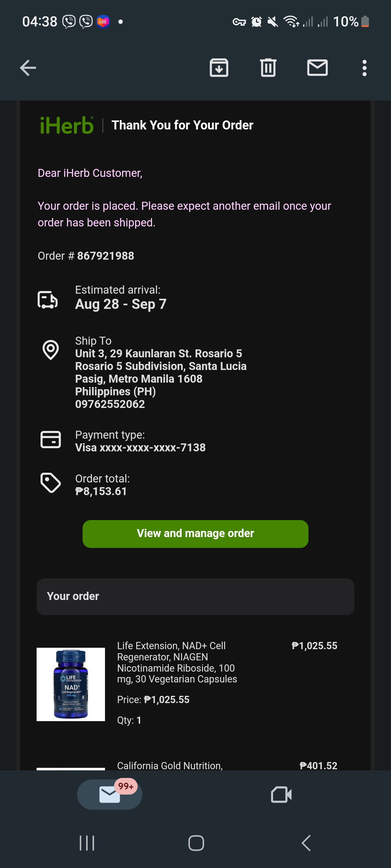The height and width of the screenshot is (868, 391).
Task: Tap the back arrow to leave email
Action: (x=28, y=68)
